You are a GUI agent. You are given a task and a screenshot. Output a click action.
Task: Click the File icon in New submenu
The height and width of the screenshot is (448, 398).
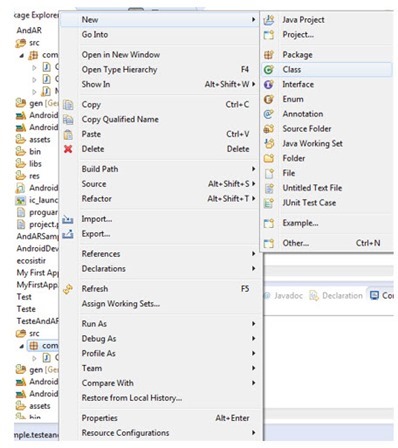point(269,173)
